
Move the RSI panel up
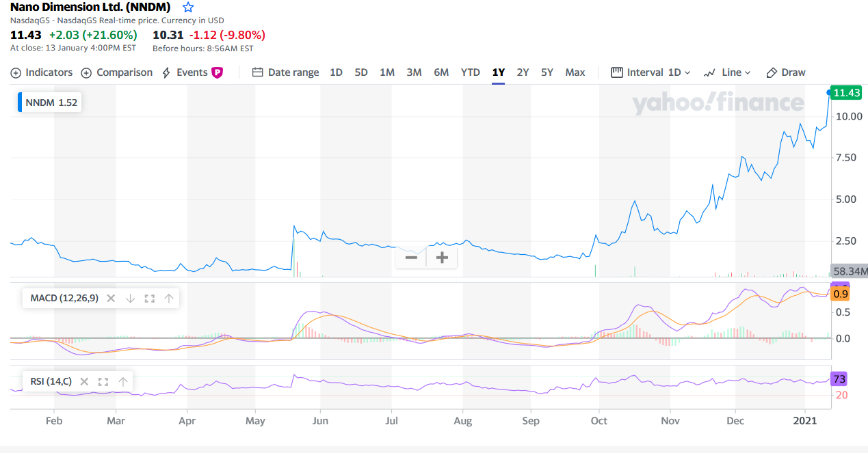123,381
